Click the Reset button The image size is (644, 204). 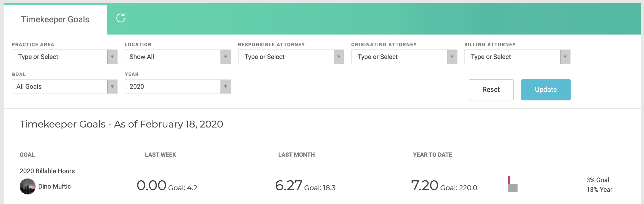[491, 90]
